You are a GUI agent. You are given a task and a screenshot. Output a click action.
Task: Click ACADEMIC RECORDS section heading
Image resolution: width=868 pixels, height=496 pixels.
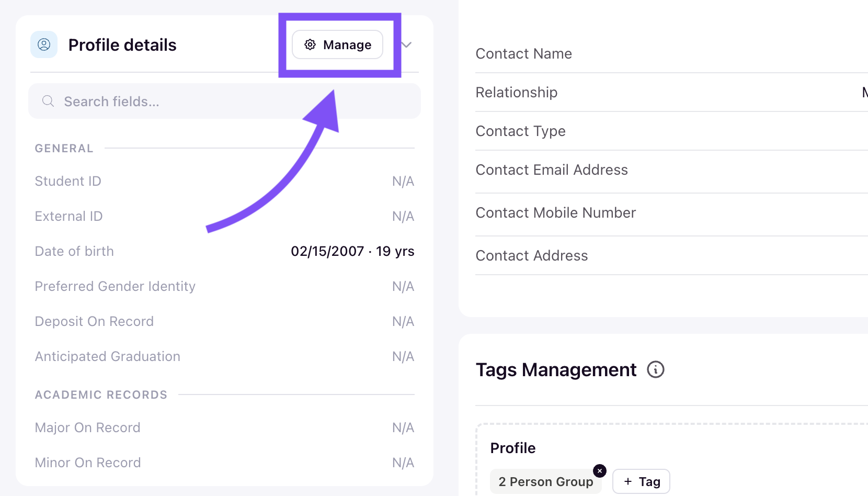point(101,394)
